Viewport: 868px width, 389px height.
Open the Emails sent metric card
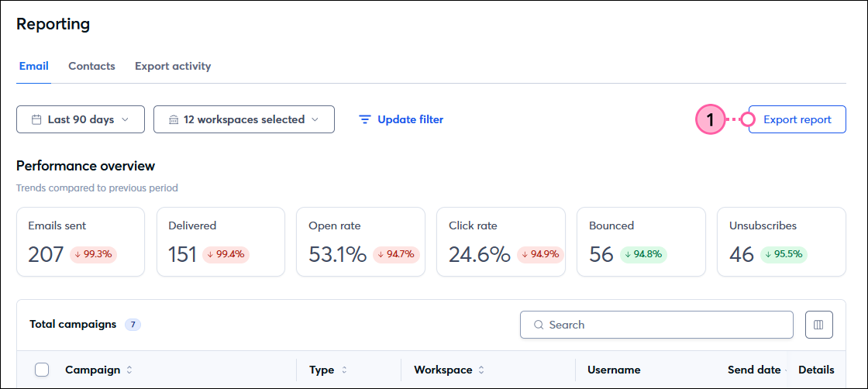pos(81,242)
